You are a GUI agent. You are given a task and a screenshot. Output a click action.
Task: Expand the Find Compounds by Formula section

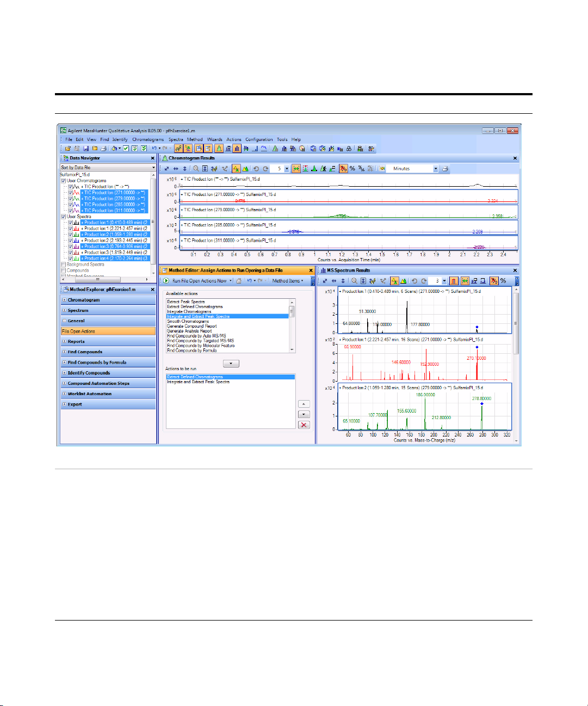[x=64, y=363]
